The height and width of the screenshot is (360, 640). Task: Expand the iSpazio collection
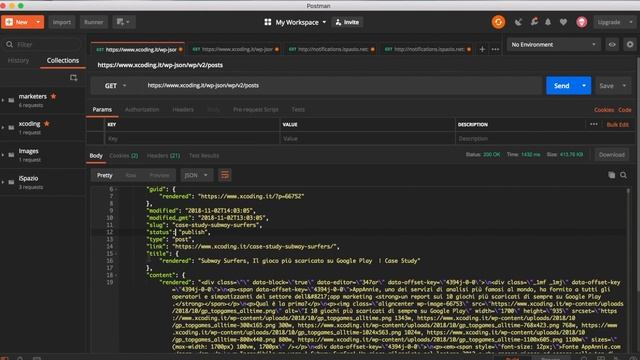tap(3, 182)
